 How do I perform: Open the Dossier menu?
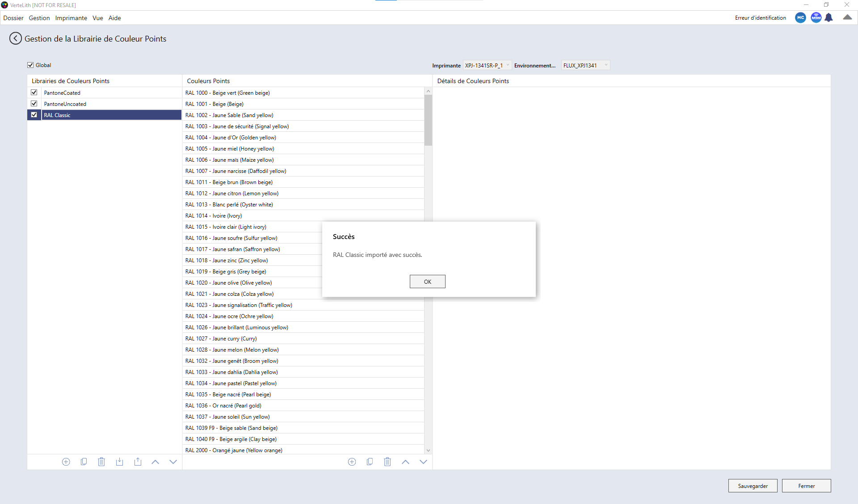(13, 18)
